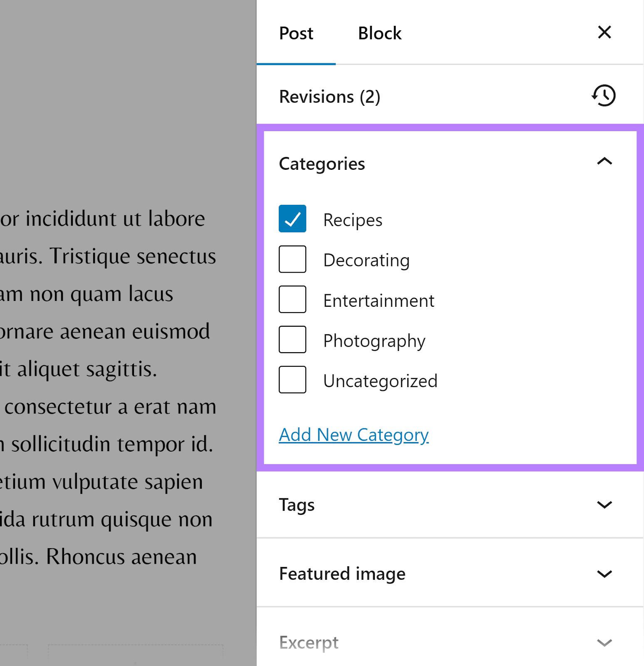Viewport: 644px width, 666px height.
Task: Expand the Excerpt section
Action: (x=604, y=642)
